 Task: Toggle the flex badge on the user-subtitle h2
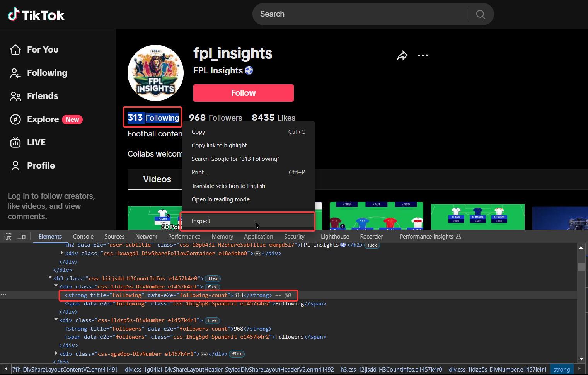tap(372, 245)
